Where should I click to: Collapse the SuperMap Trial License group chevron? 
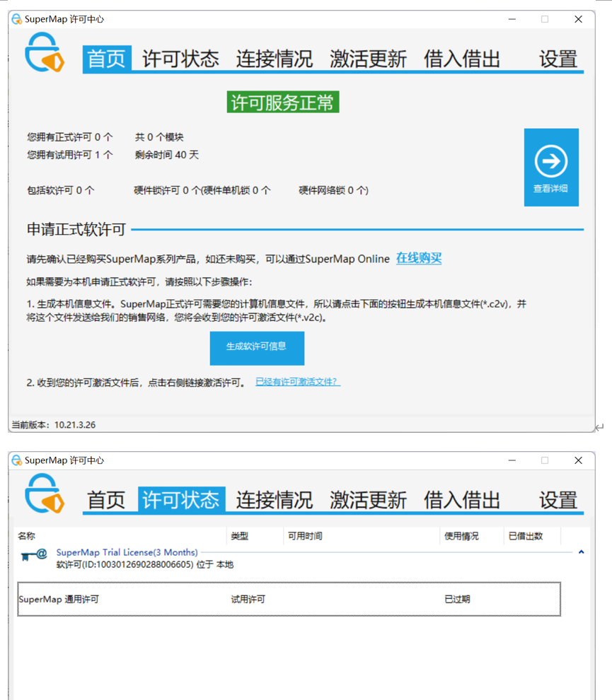(581, 552)
